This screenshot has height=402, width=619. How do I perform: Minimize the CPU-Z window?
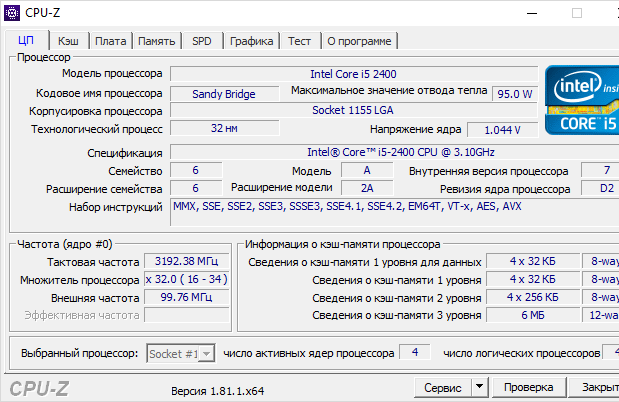(x=532, y=13)
